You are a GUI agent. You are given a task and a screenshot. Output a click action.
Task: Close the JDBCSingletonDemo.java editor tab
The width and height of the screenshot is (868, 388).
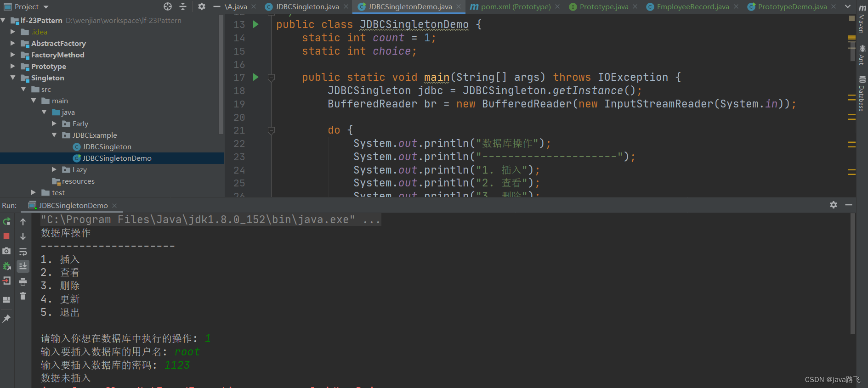click(459, 6)
